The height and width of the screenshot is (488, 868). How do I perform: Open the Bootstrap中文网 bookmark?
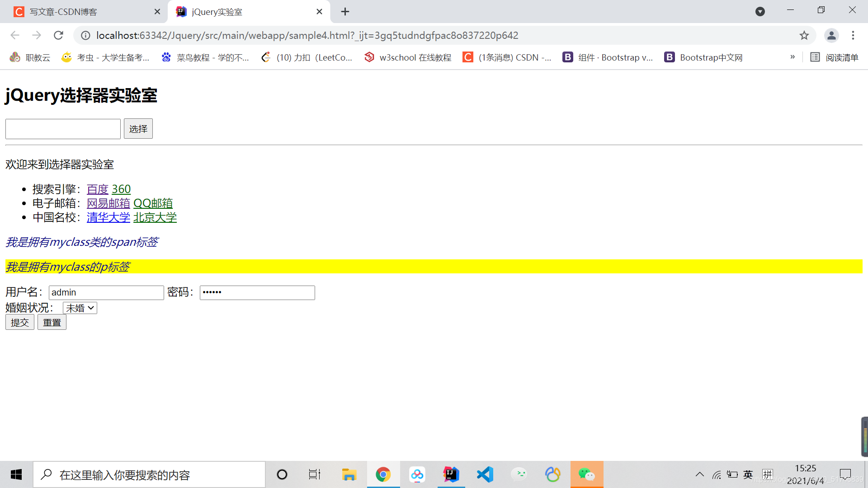703,57
